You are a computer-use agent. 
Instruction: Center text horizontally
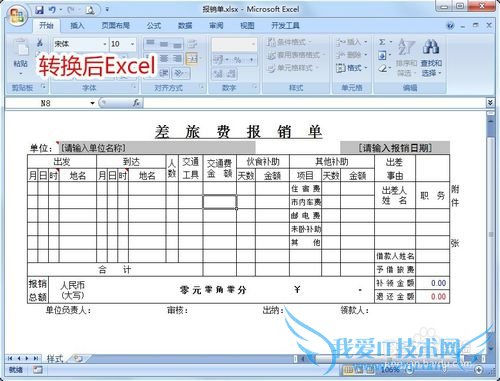(164, 59)
